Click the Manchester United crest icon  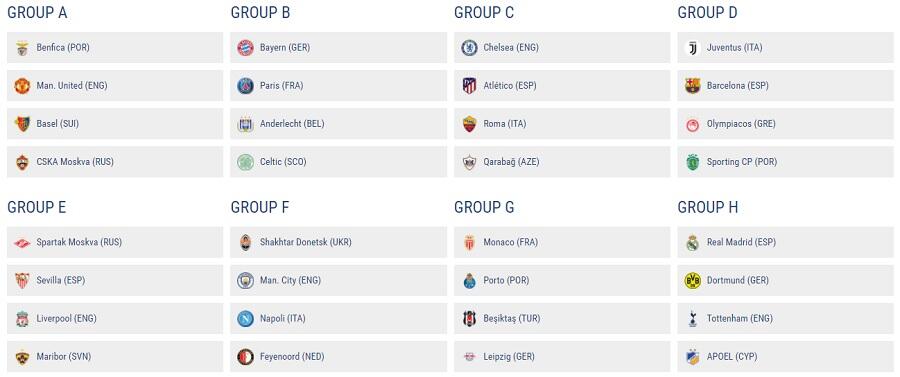point(22,86)
